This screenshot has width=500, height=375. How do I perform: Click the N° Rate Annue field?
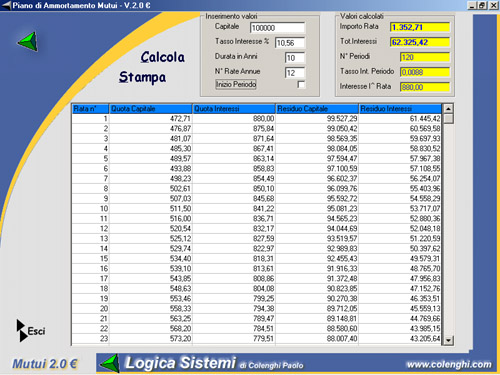(x=295, y=73)
